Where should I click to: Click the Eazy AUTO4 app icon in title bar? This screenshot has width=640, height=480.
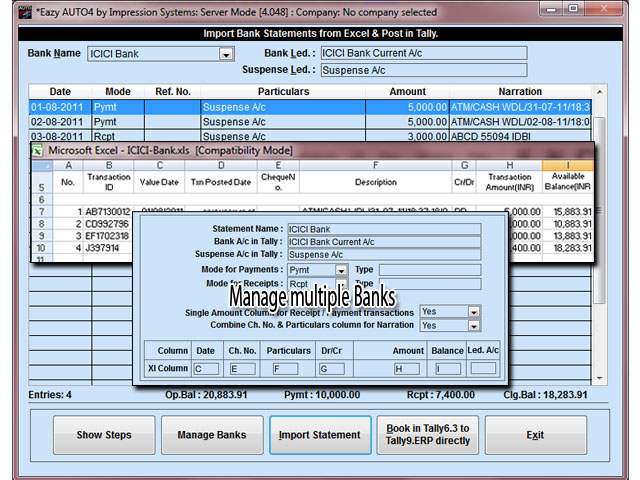click(x=25, y=12)
